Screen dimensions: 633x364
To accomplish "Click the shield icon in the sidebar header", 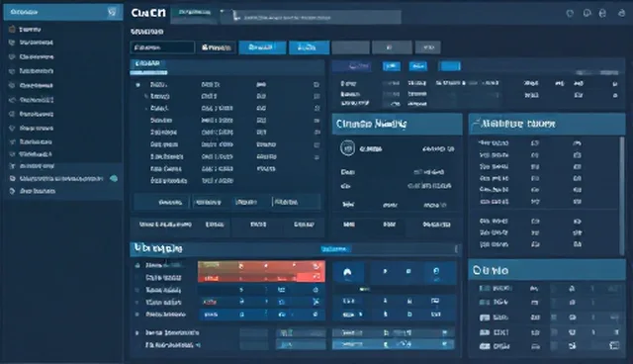I will 112,12.
